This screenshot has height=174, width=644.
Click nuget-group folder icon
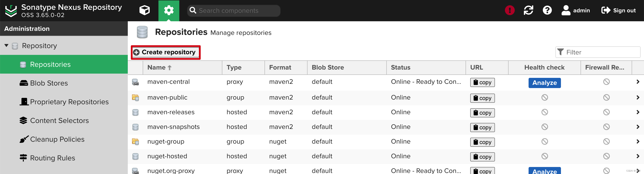135,142
